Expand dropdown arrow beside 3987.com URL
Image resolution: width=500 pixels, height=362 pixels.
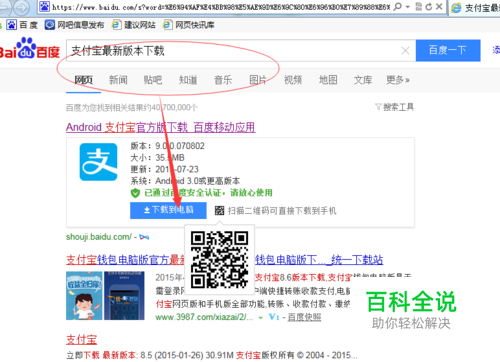point(261,318)
